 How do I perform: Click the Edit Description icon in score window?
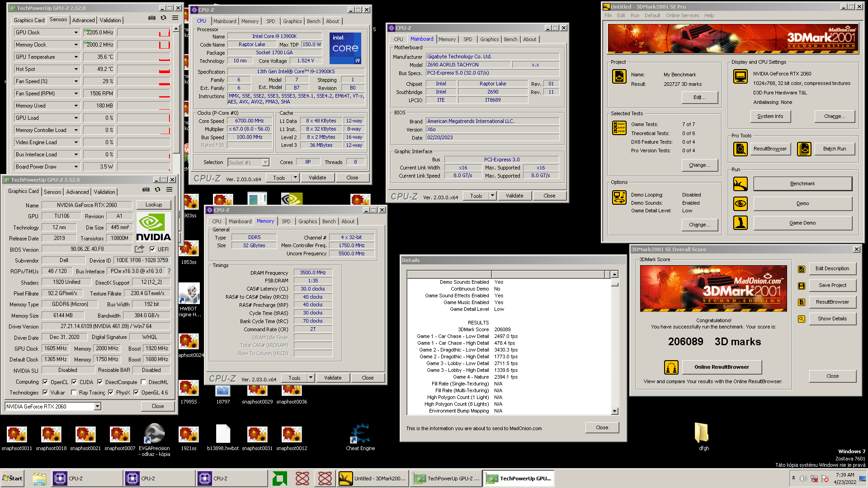coord(802,269)
